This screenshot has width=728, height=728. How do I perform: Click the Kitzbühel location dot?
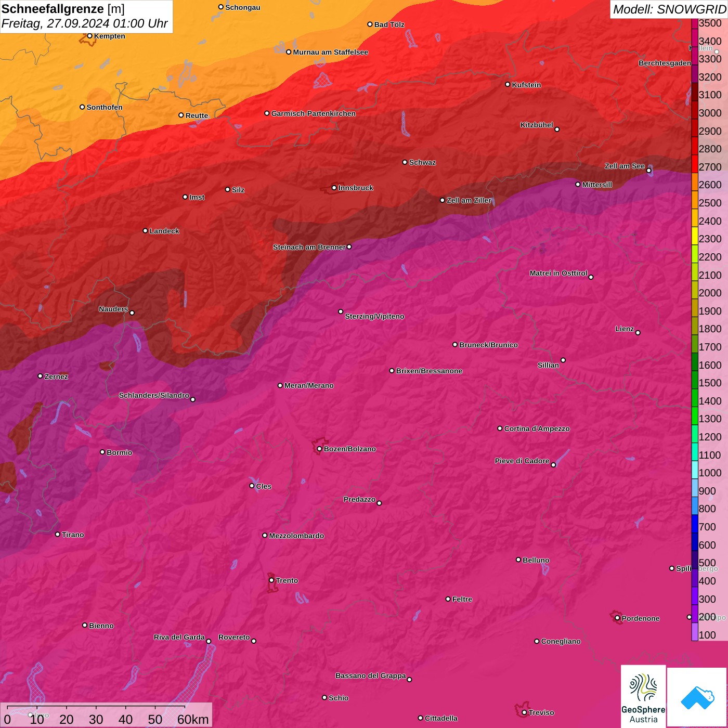pyautogui.click(x=557, y=129)
